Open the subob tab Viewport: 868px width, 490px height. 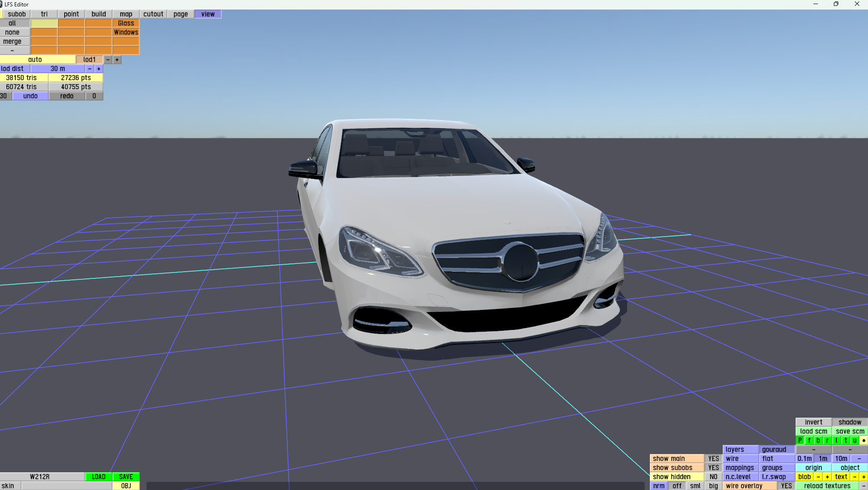click(17, 14)
